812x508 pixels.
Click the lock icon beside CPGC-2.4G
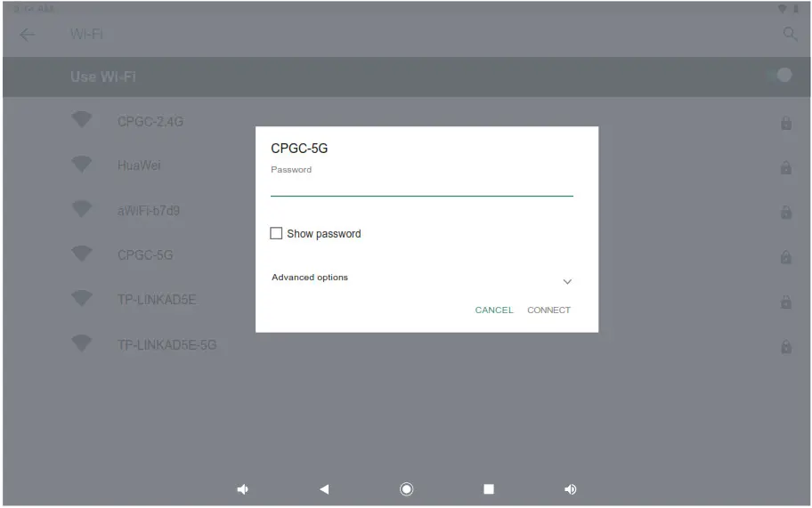tap(785, 123)
